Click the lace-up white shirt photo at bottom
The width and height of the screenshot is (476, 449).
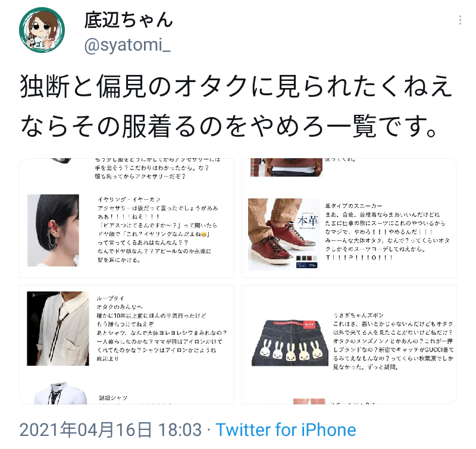pyautogui.click(x=61, y=393)
